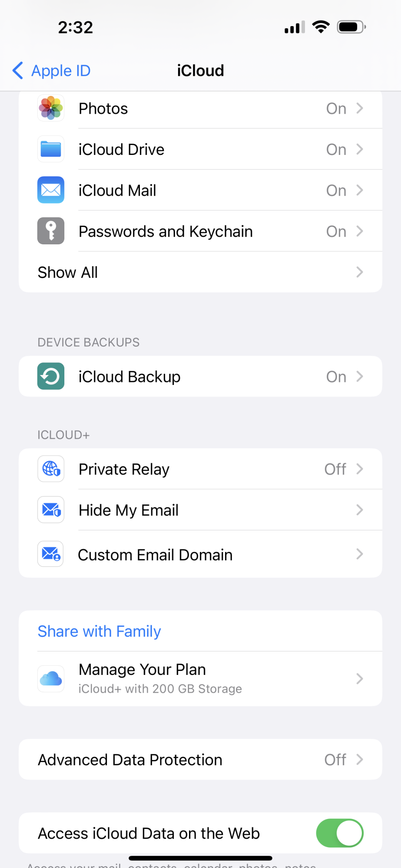Go back to Apple ID
Viewport: 401px width, 868px height.
click(52, 71)
